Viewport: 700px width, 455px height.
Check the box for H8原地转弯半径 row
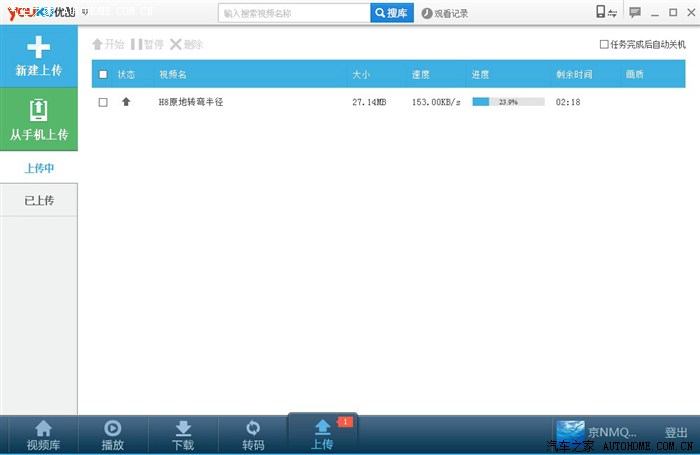[103, 102]
